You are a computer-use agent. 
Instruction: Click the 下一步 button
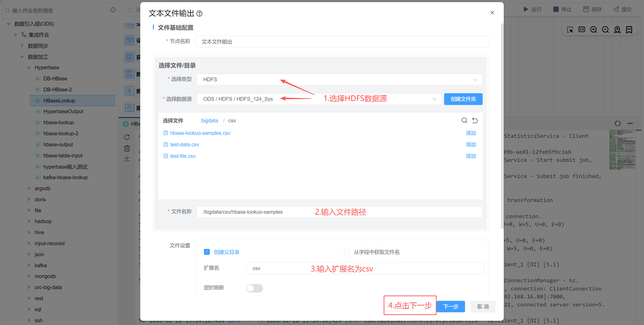click(450, 306)
